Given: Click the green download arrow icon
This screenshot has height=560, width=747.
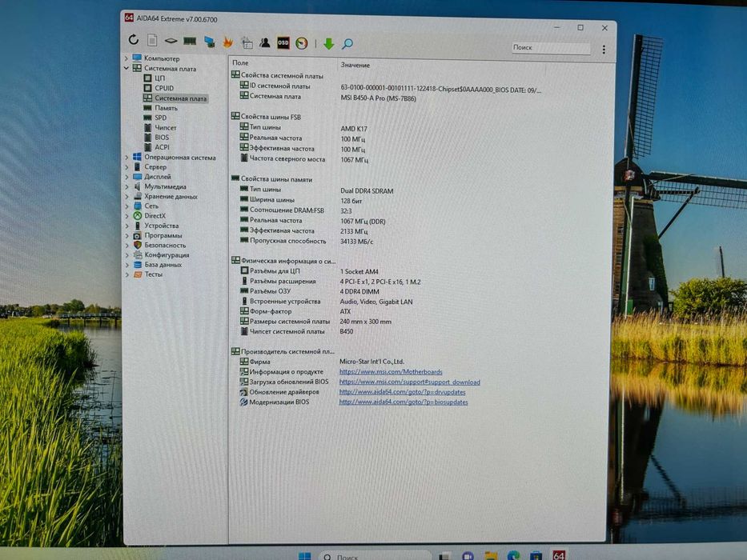Looking at the screenshot, I should 328,44.
